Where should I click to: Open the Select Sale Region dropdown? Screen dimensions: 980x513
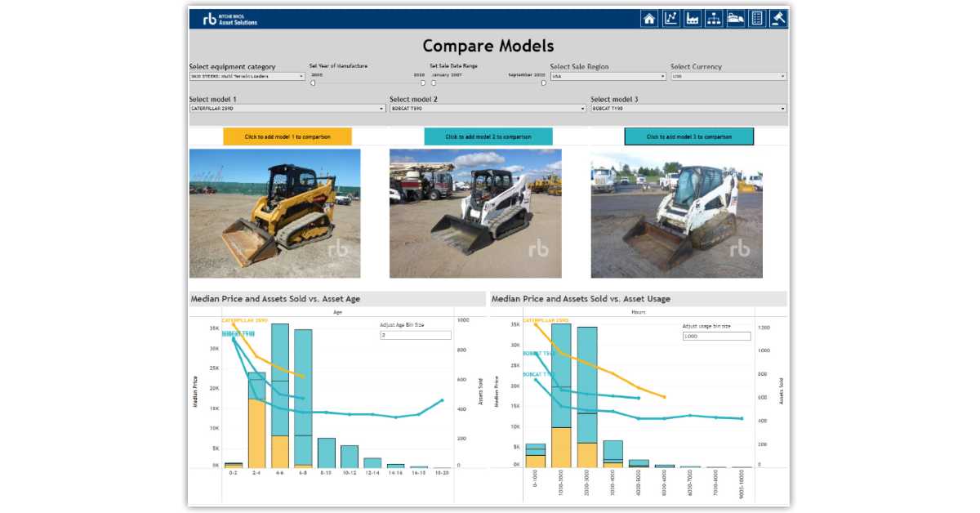(608, 77)
